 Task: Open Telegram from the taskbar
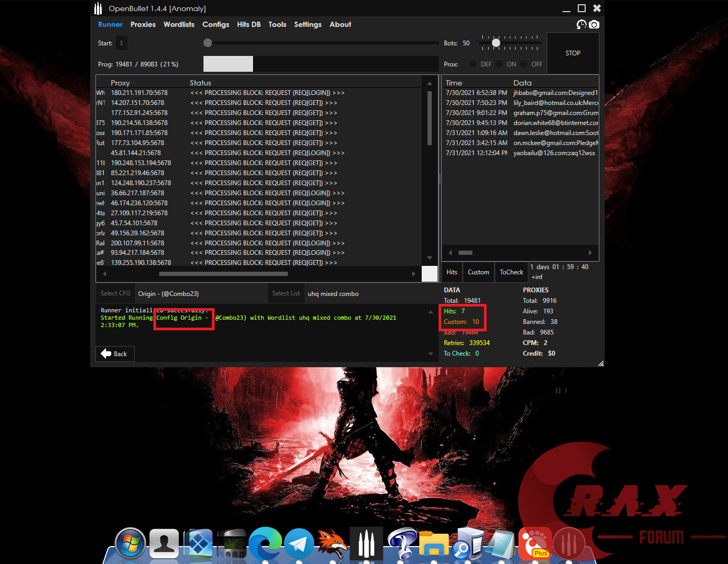point(299,543)
